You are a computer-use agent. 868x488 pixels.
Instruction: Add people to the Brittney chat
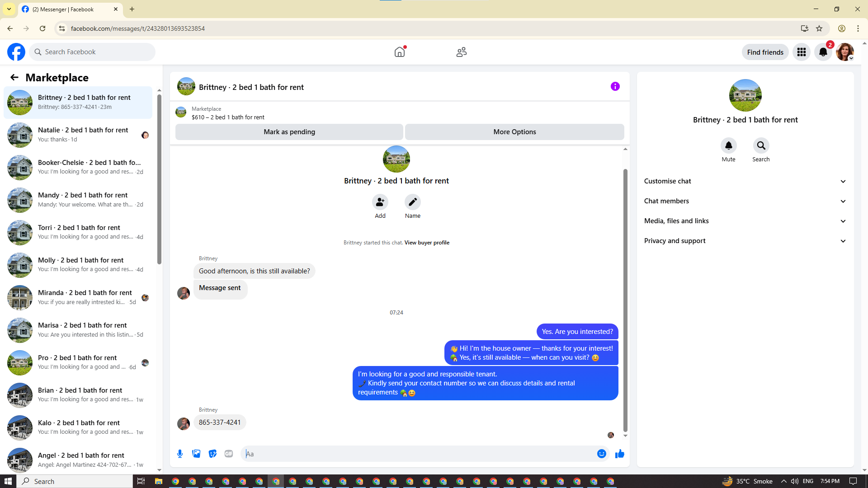pos(380,202)
